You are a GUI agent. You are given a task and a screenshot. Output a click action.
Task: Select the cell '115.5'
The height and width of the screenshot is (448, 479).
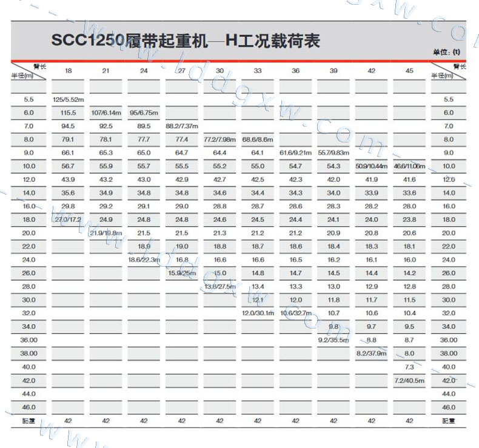(68, 113)
